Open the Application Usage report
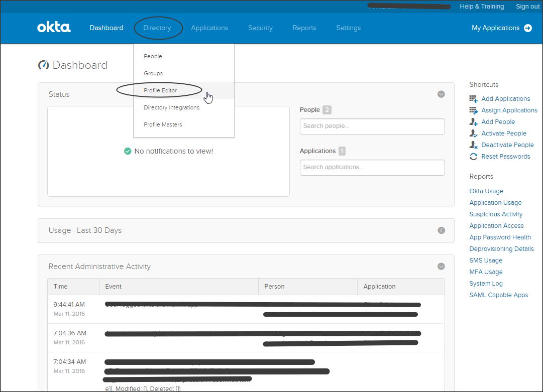 click(495, 203)
